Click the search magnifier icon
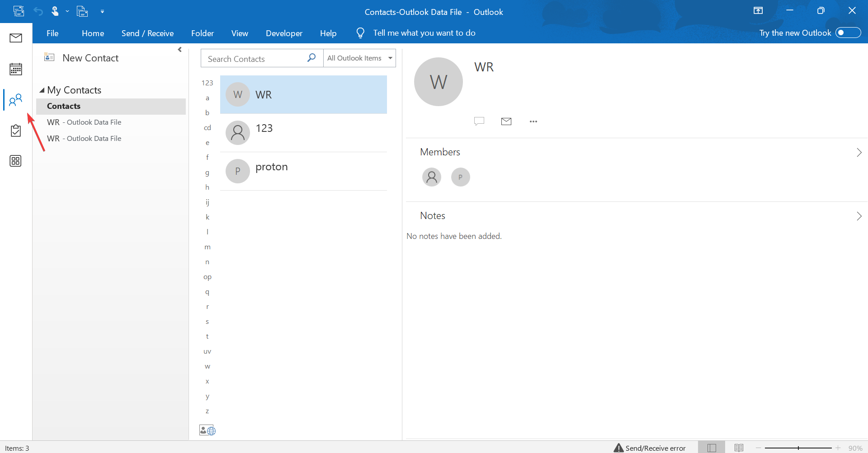868x453 pixels. click(x=311, y=58)
